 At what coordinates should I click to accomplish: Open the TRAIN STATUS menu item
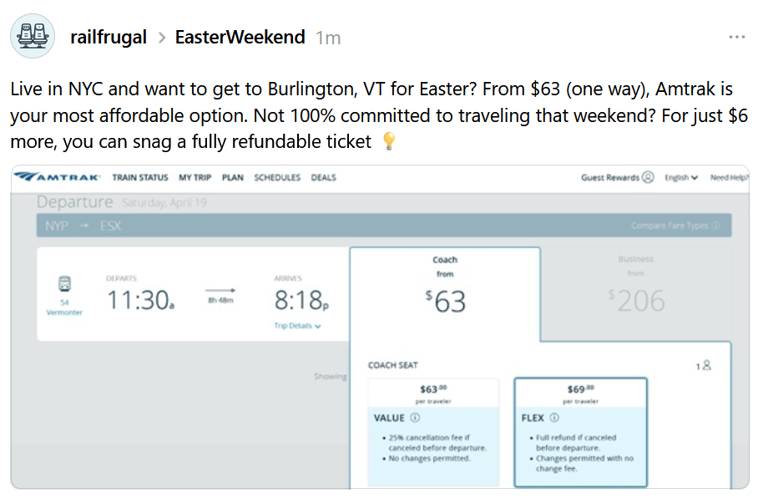pyautogui.click(x=140, y=177)
